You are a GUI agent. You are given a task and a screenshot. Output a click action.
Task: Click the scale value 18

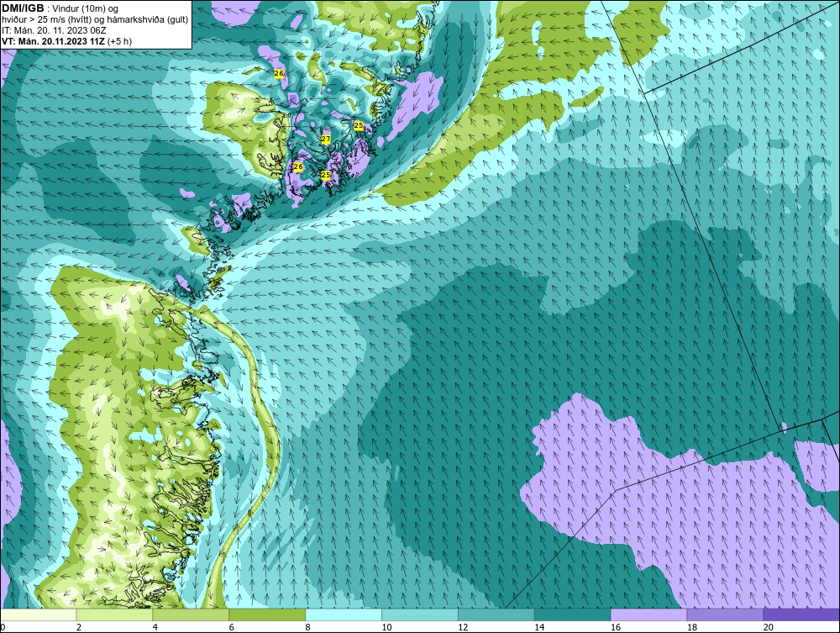click(692, 627)
